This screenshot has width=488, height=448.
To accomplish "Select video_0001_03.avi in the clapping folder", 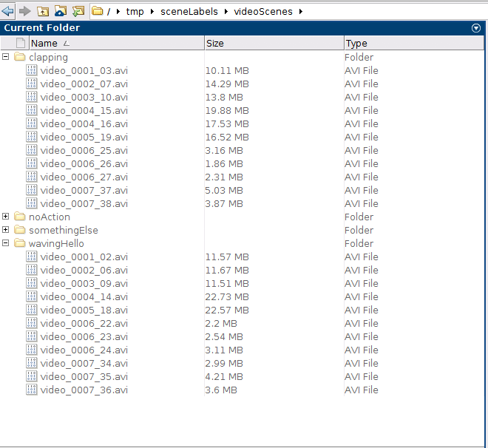I will (x=84, y=70).
